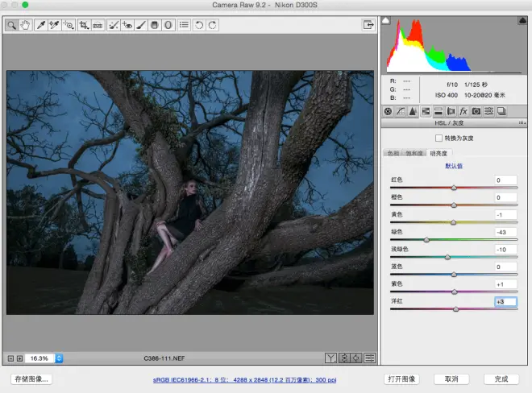Click the 完成 button
Screen dimensions: 532x393
coord(501,379)
